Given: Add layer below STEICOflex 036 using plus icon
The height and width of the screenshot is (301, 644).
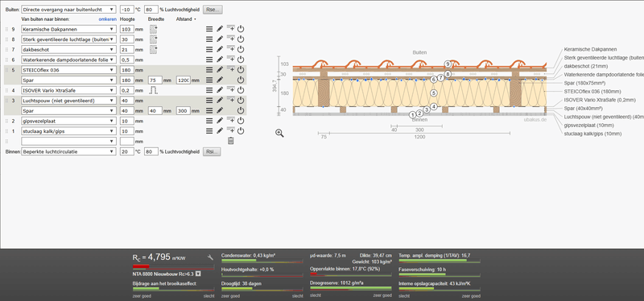Looking at the screenshot, I should click(231, 69).
